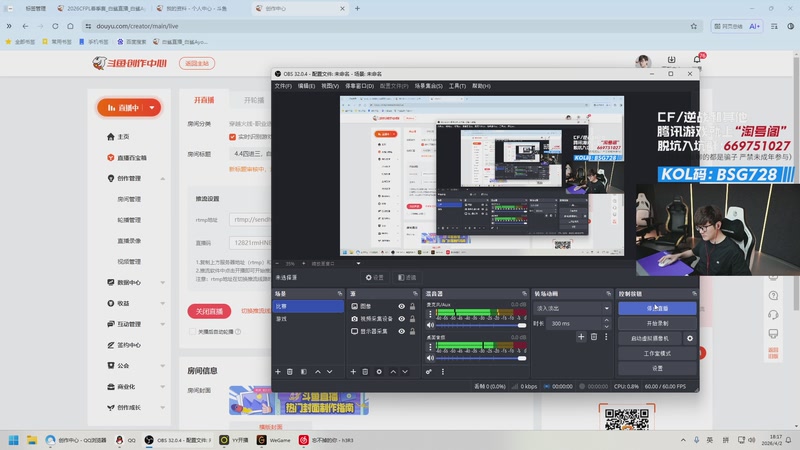Image resolution: width=800 pixels, height=450 pixels.
Task: Mute the 麦克风/Aux audio channel
Action: coord(431,325)
